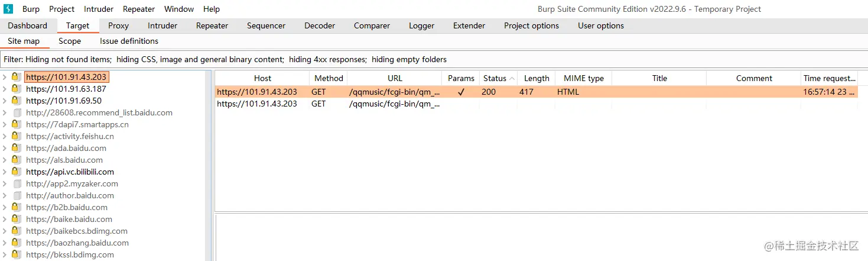Expand the http://app2.myzaker.com node
Image resolution: width=868 pixels, height=261 pixels.
[x=5, y=183]
